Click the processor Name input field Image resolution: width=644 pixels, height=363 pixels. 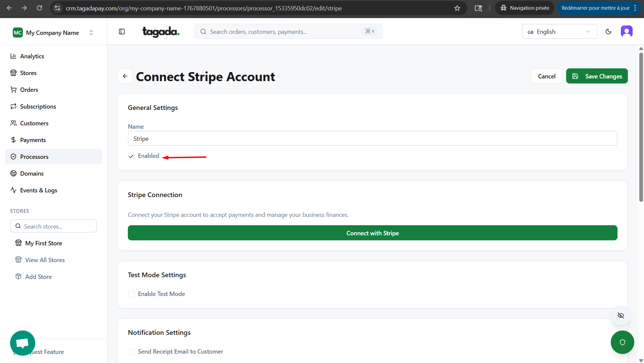pos(372,138)
